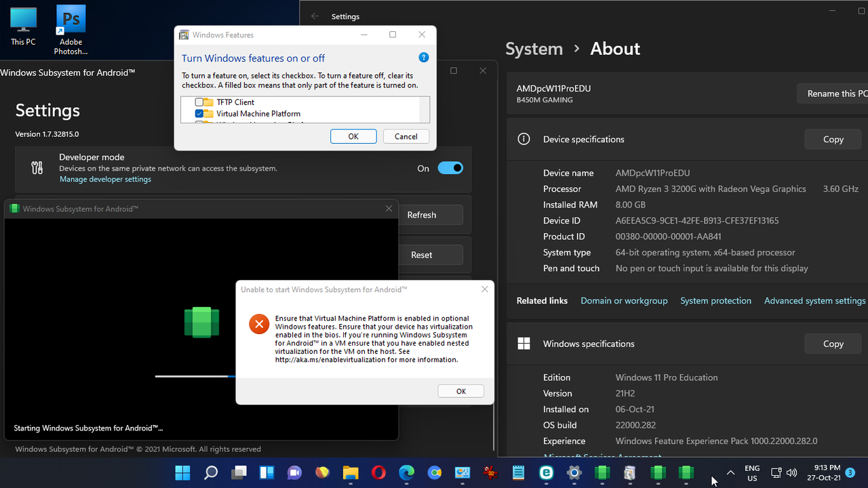Turn off the Developer mode toggle
Viewport: 868px width, 488px height.
pyautogui.click(x=450, y=168)
